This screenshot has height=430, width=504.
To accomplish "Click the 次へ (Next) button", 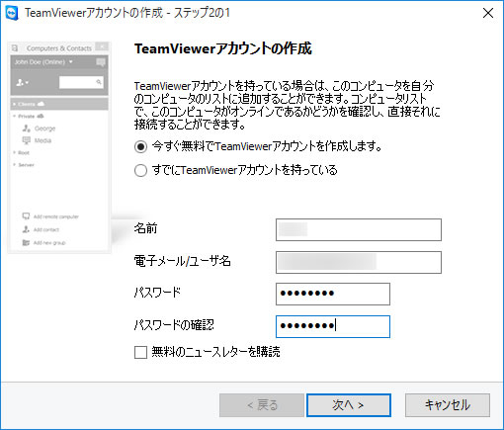I will point(349,405).
